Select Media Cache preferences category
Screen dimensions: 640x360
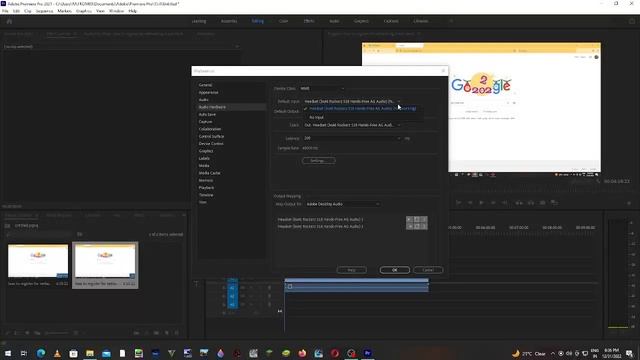[x=209, y=173]
